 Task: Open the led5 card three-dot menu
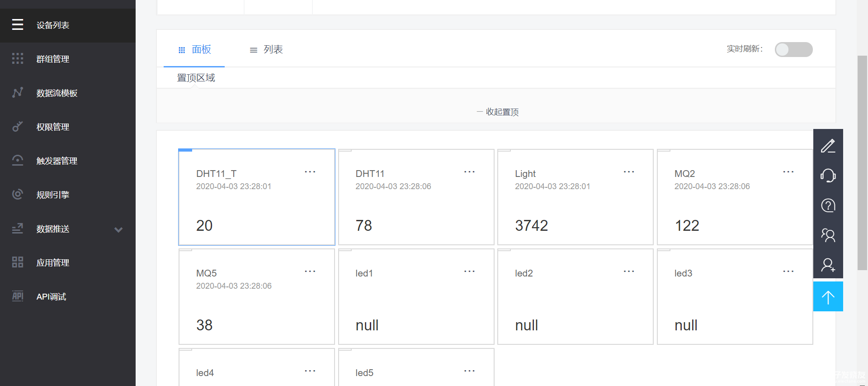469,371
